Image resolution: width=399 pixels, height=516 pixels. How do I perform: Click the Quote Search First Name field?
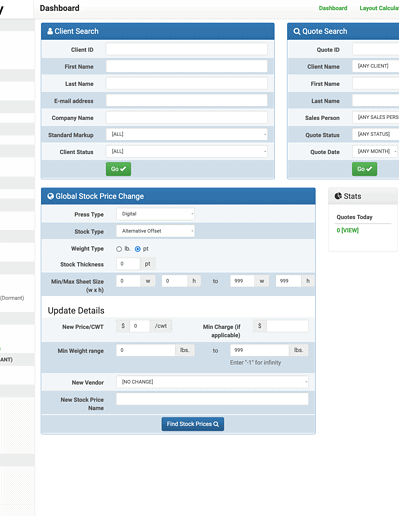[x=376, y=83]
